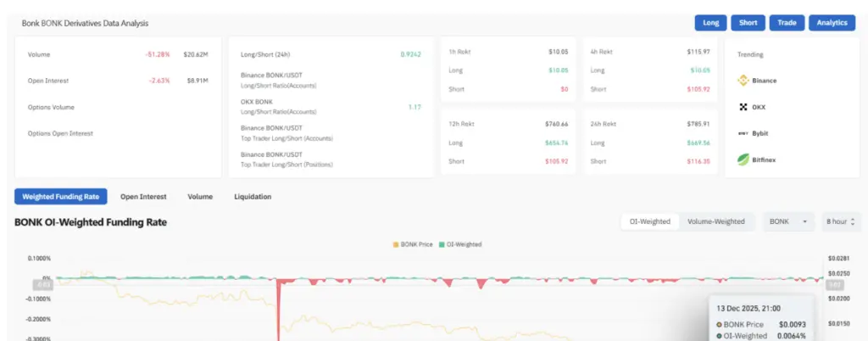Click the Options Open Interest label

(60, 133)
